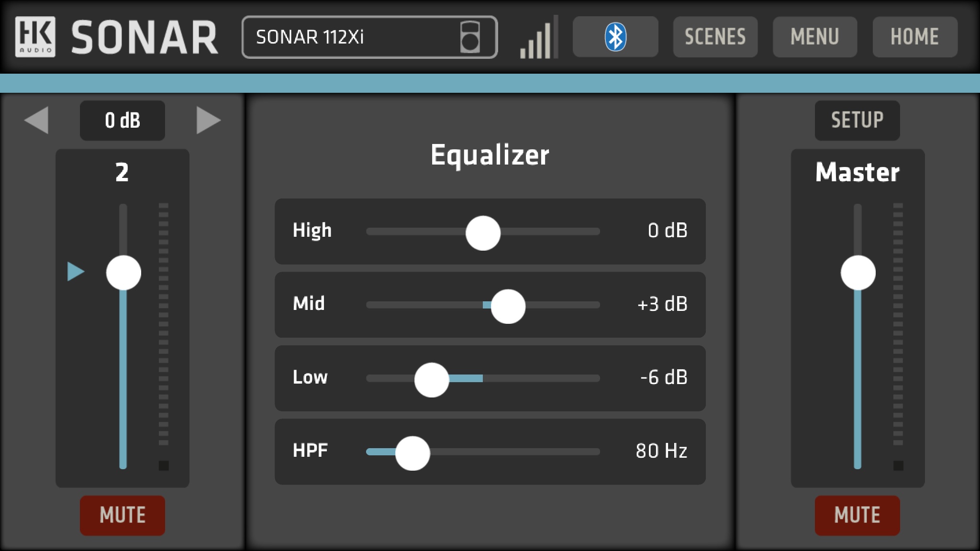The width and height of the screenshot is (980, 551).
Task: Toggle the Bluetooth button
Action: (615, 37)
